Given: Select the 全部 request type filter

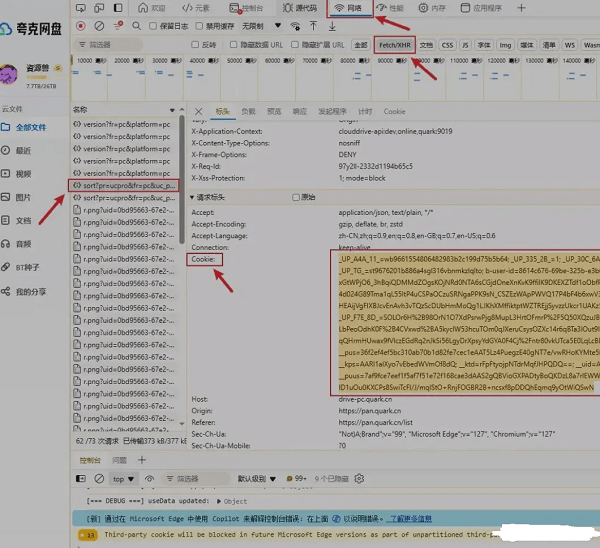Looking at the screenshot, I should tap(360, 45).
